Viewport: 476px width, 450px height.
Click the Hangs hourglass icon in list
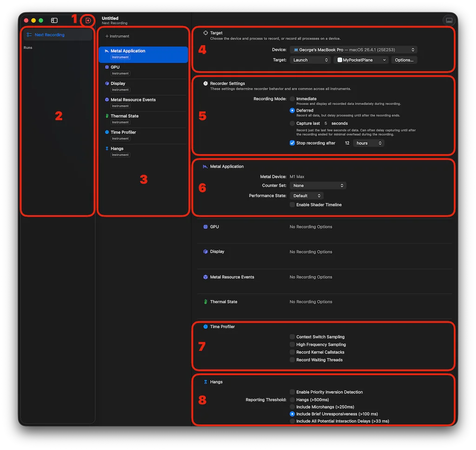point(107,149)
